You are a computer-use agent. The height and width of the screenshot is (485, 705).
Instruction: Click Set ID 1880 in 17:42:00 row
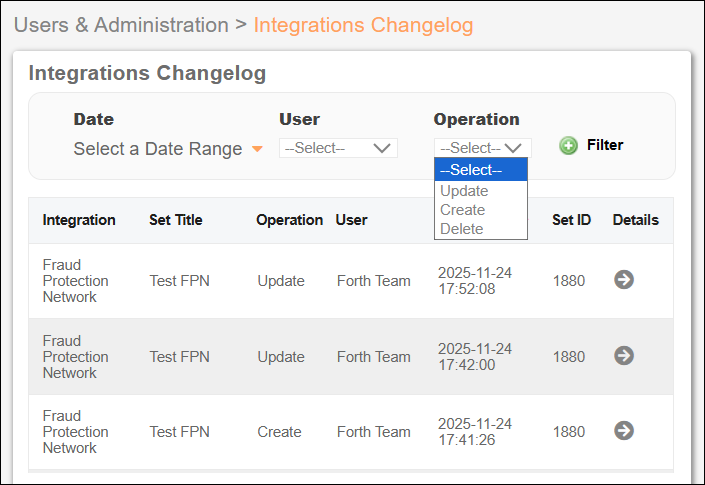pyautogui.click(x=569, y=357)
